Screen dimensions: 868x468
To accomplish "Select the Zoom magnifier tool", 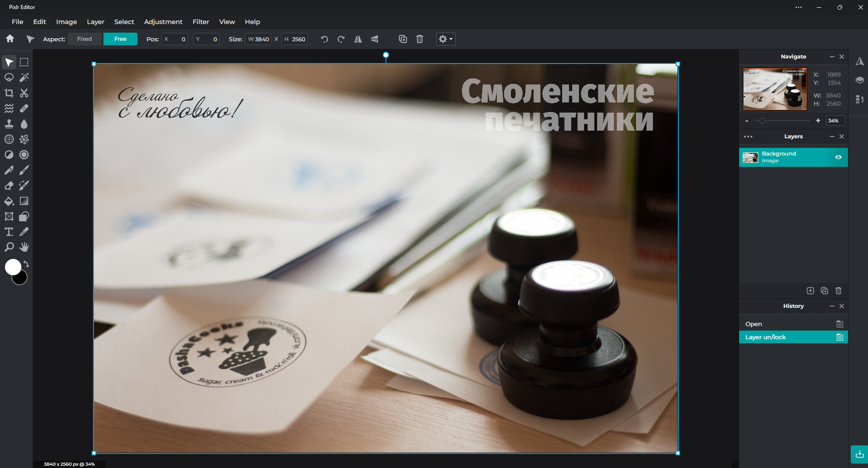I will pyautogui.click(x=9, y=247).
